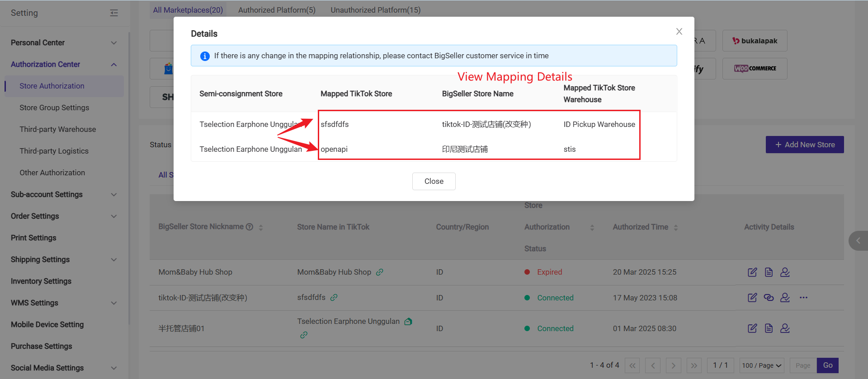Image resolution: width=868 pixels, height=379 pixels.
Task: Expand Social Media Settings chevron
Action: pyautogui.click(x=114, y=368)
